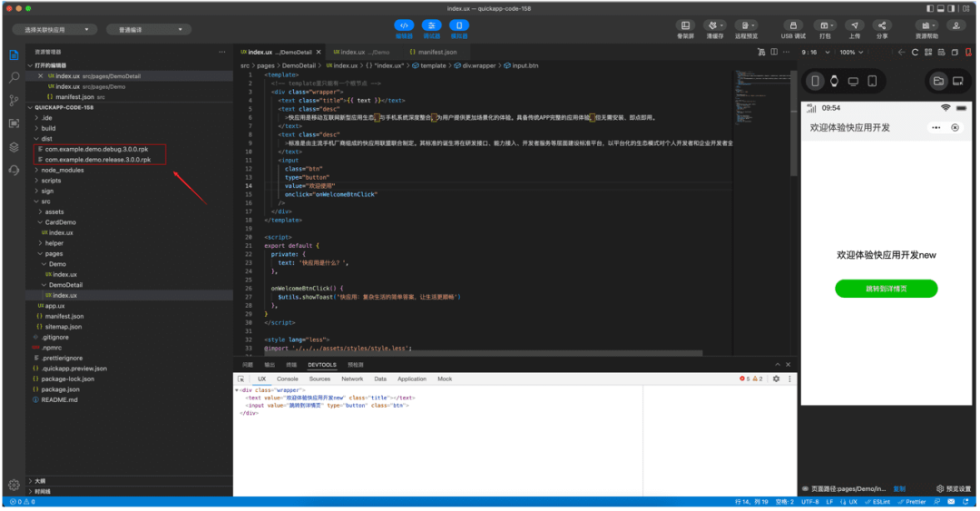980x511 pixels.
Task: Select the Sources tab in devtools
Action: (x=319, y=379)
